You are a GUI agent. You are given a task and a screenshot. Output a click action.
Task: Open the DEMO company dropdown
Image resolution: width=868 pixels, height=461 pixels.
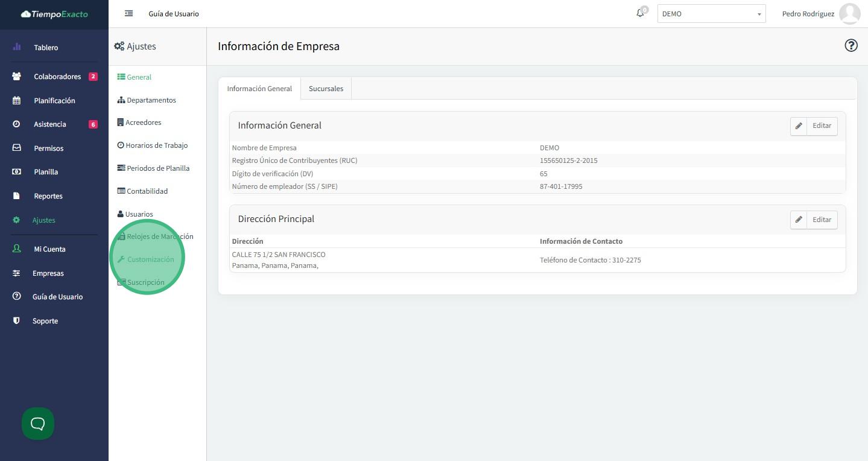click(711, 14)
